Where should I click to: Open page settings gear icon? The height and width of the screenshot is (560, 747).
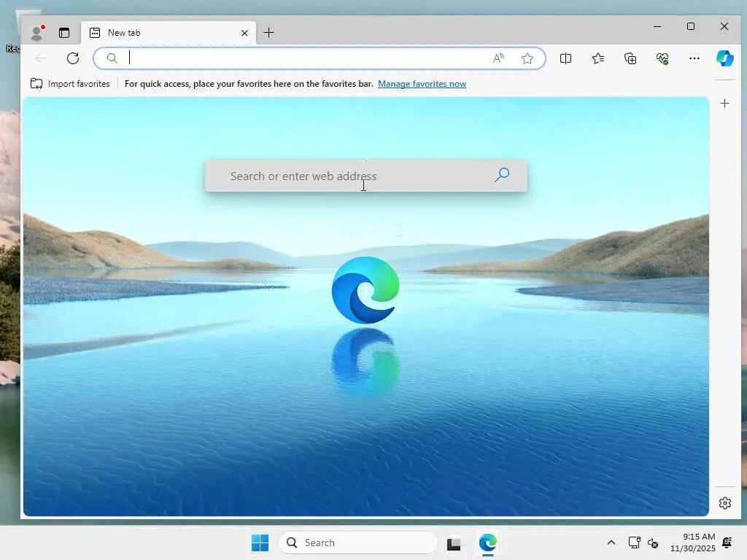[x=724, y=503]
